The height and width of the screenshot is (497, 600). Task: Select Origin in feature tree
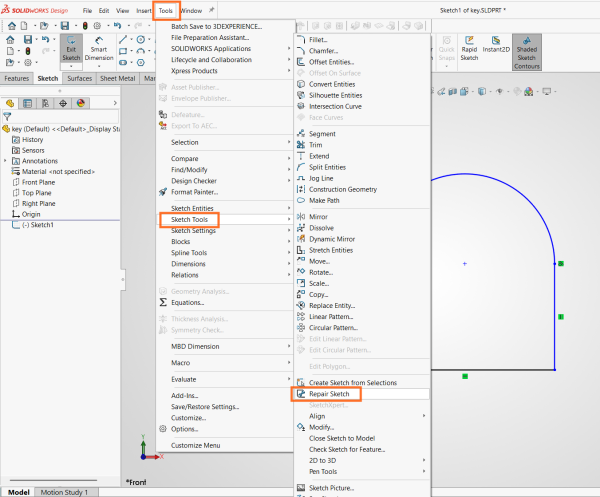[x=31, y=214]
